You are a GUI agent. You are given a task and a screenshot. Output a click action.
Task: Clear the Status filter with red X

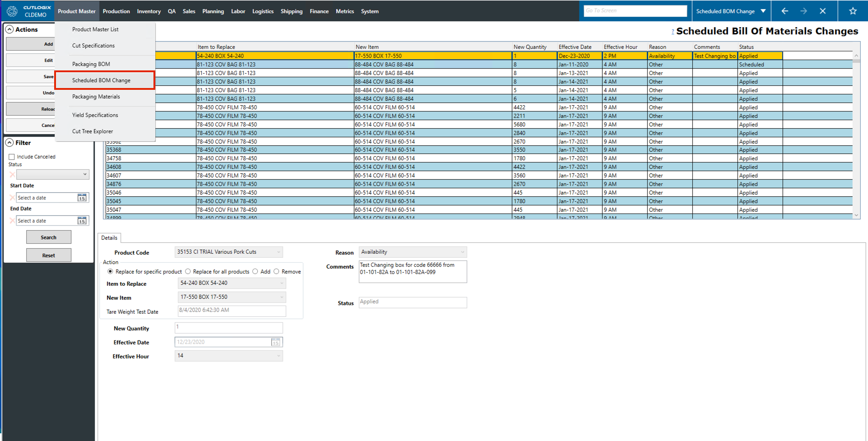tap(12, 175)
